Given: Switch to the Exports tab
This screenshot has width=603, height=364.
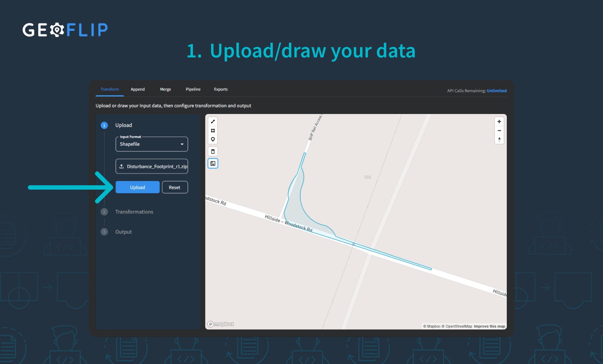Looking at the screenshot, I should coord(221,89).
